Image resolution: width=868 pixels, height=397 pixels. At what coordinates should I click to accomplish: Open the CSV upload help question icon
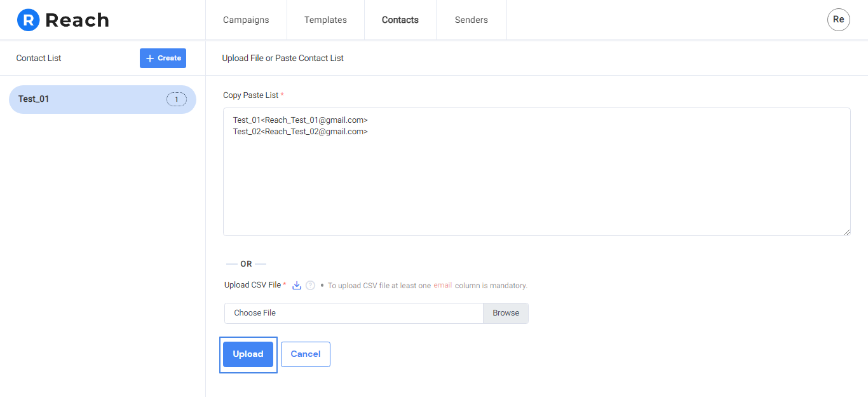pos(310,286)
